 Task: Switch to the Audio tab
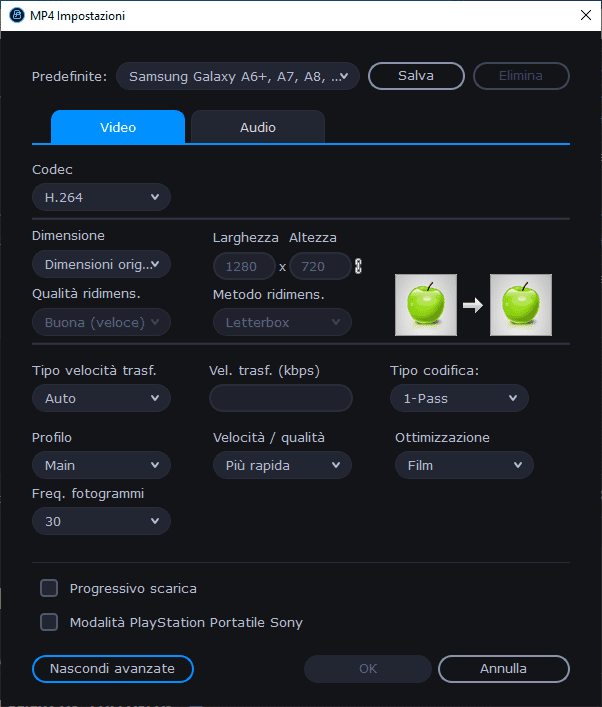tap(257, 127)
